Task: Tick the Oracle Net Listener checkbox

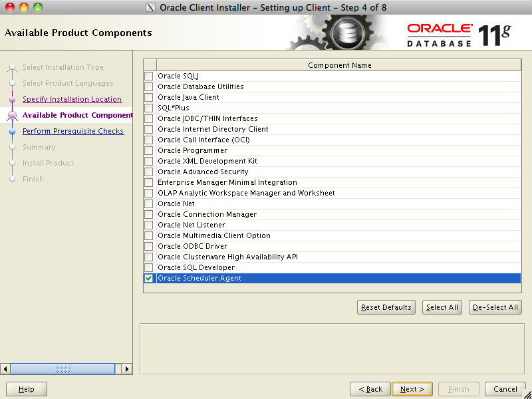Action: coord(148,225)
